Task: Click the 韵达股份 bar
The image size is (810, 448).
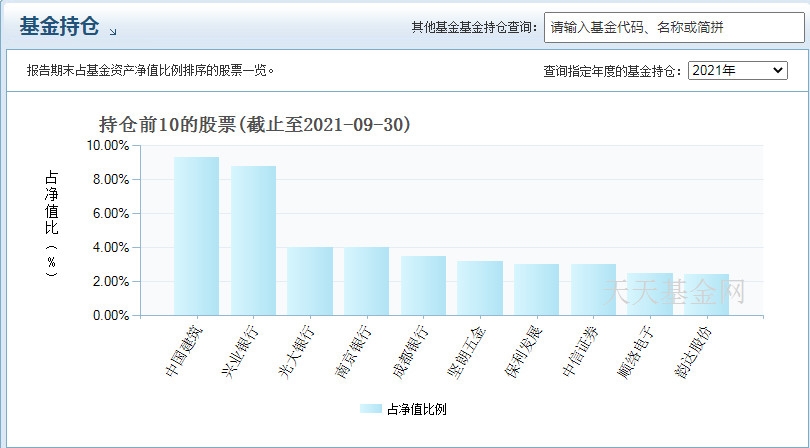Action: point(706,295)
